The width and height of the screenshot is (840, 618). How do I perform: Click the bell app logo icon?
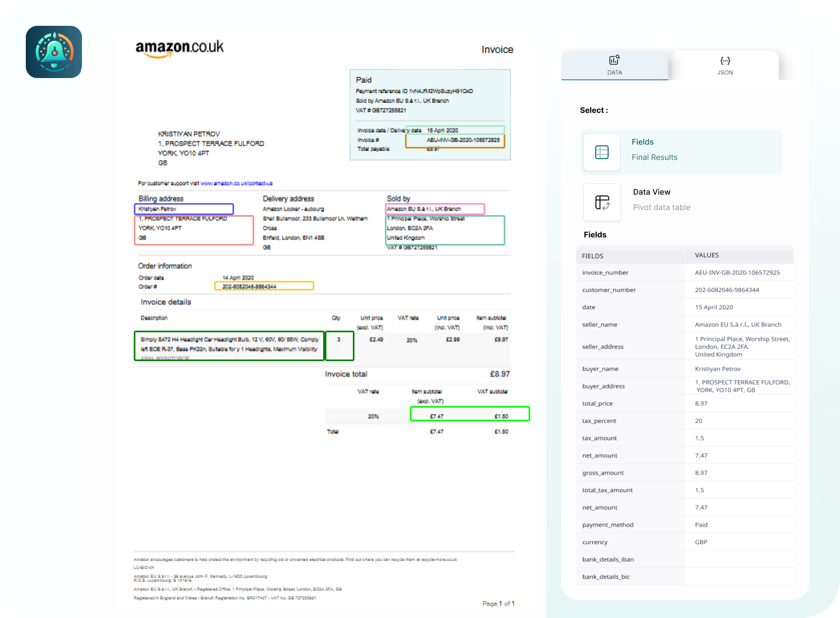(x=54, y=52)
